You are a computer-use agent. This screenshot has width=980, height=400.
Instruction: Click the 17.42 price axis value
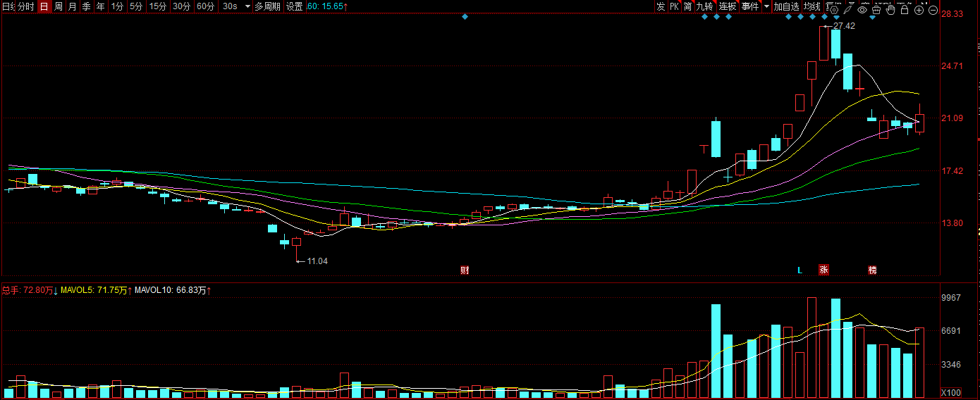tap(953, 171)
